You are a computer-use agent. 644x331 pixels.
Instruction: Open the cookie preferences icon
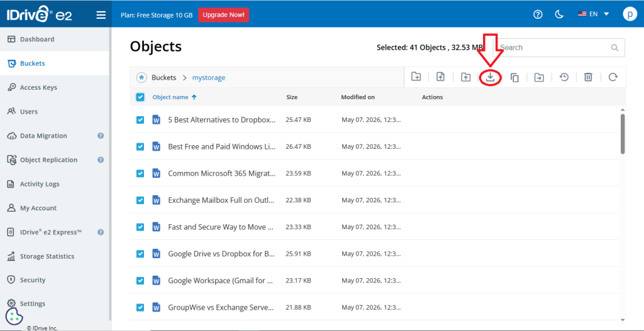click(14, 316)
